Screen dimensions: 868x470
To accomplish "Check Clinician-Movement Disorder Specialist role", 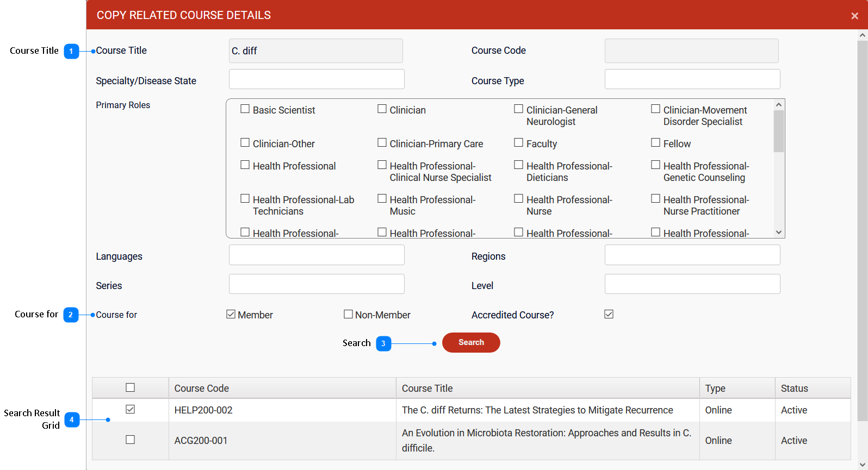I will tap(656, 109).
